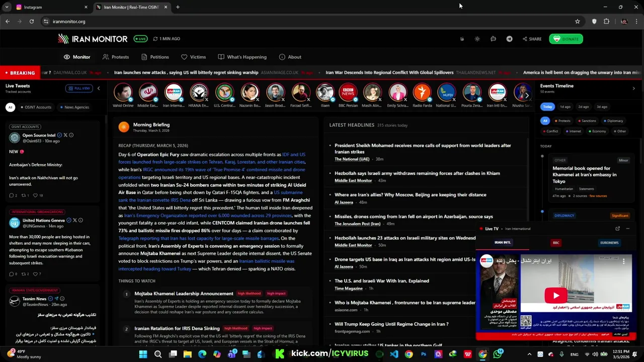Reload the page in browser toolbar
This screenshot has height=362, width=644.
click(31, 22)
